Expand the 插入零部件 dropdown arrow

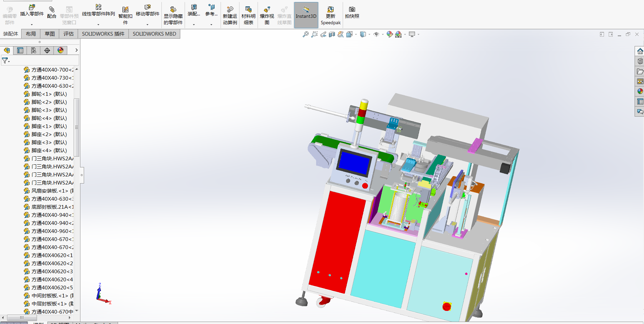[32, 25]
